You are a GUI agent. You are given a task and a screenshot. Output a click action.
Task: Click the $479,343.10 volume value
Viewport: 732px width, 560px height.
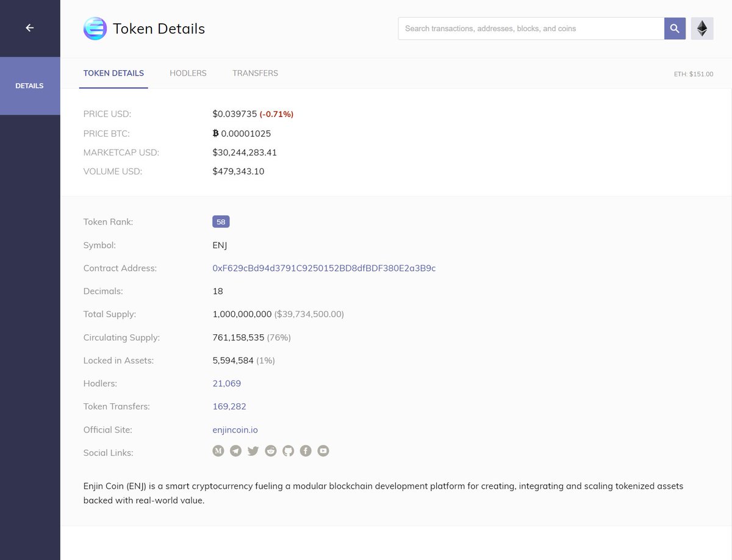pyautogui.click(x=239, y=171)
